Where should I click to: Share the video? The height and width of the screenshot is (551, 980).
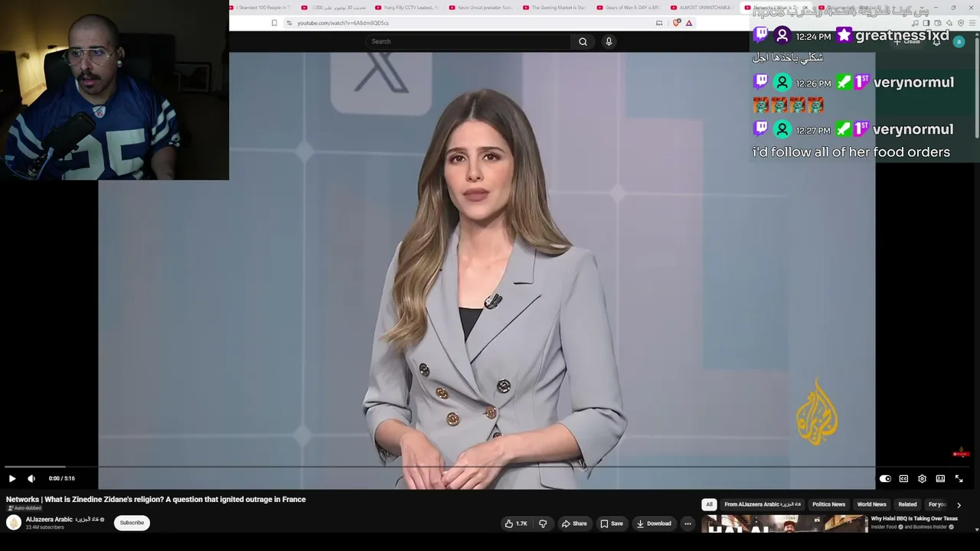click(x=574, y=523)
